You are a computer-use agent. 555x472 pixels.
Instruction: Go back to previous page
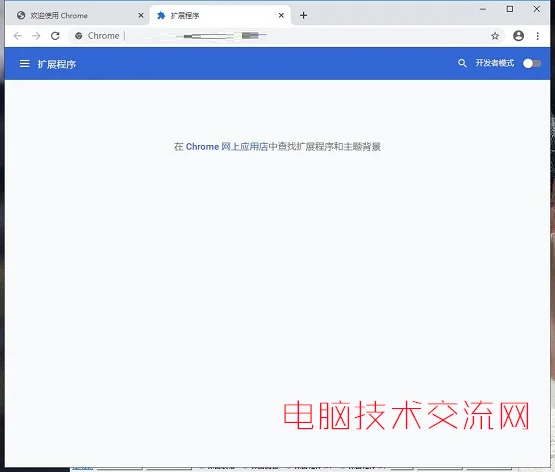point(17,36)
